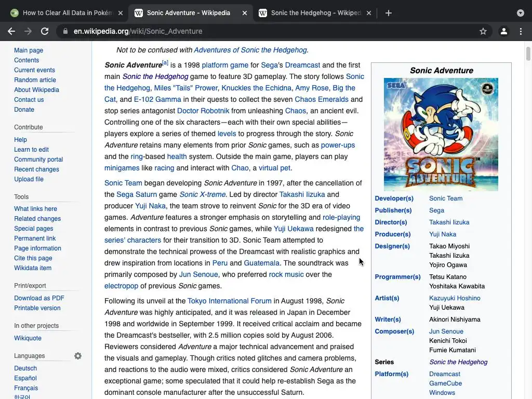Open a Random article
Image resolution: width=532 pixels, height=399 pixels.
35,79
